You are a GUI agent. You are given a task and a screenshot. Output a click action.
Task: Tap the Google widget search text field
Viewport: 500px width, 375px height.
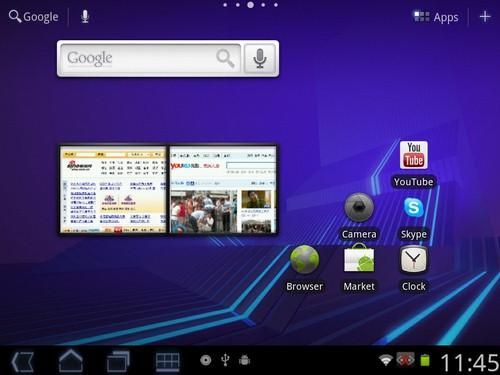[150, 58]
